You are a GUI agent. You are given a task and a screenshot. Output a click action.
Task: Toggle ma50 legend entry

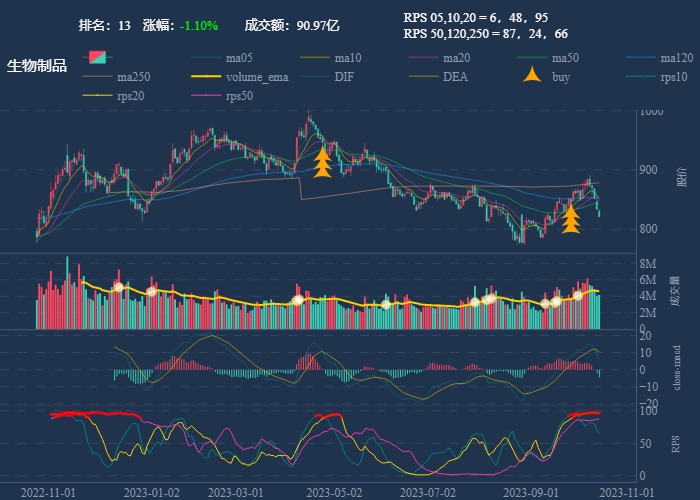tap(548, 58)
